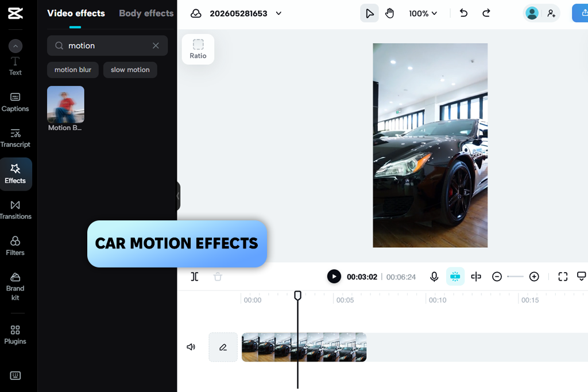588x392 pixels.
Task: Select the hand pan tool
Action: tap(390, 14)
